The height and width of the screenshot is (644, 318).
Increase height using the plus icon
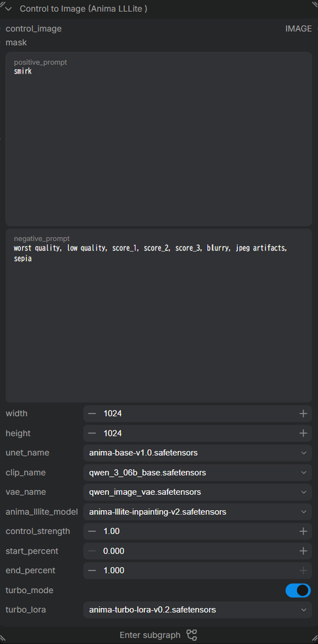click(303, 433)
